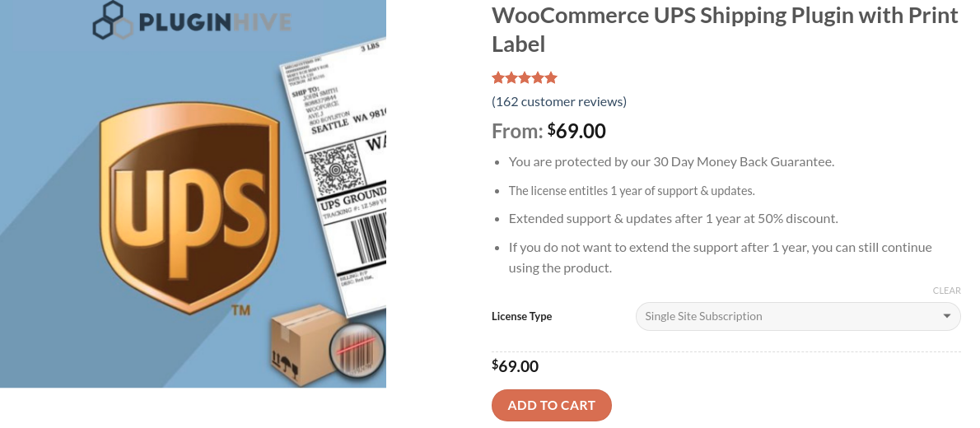Click the TM trademark symbol under the shield

coord(240,311)
